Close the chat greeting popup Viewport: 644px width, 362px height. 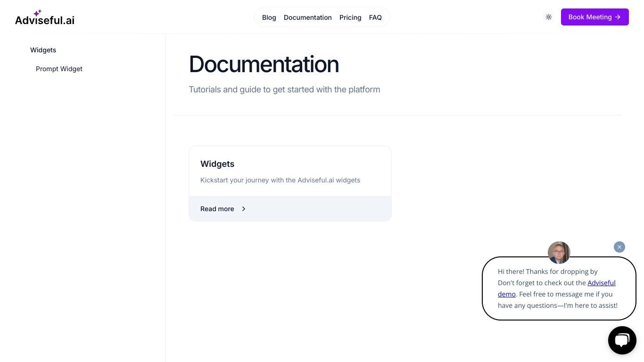tap(619, 247)
